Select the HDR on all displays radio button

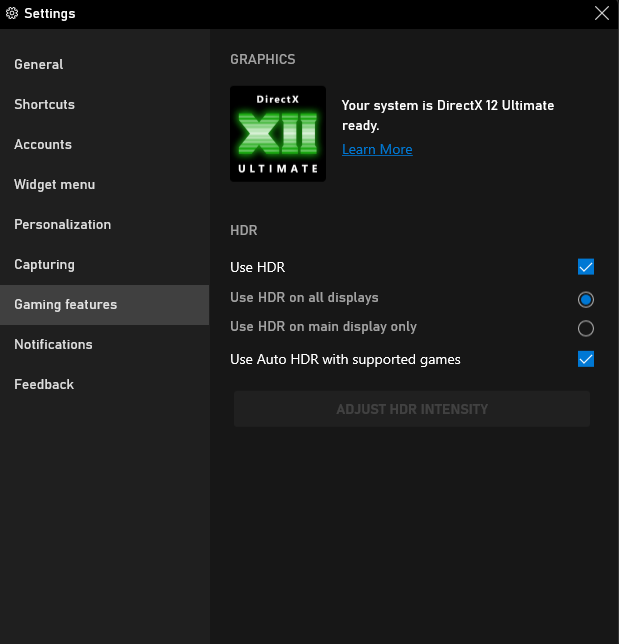coord(586,299)
